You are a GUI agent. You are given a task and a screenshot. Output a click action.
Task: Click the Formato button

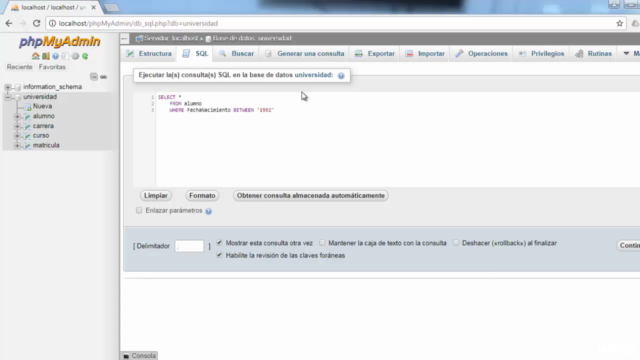click(202, 196)
